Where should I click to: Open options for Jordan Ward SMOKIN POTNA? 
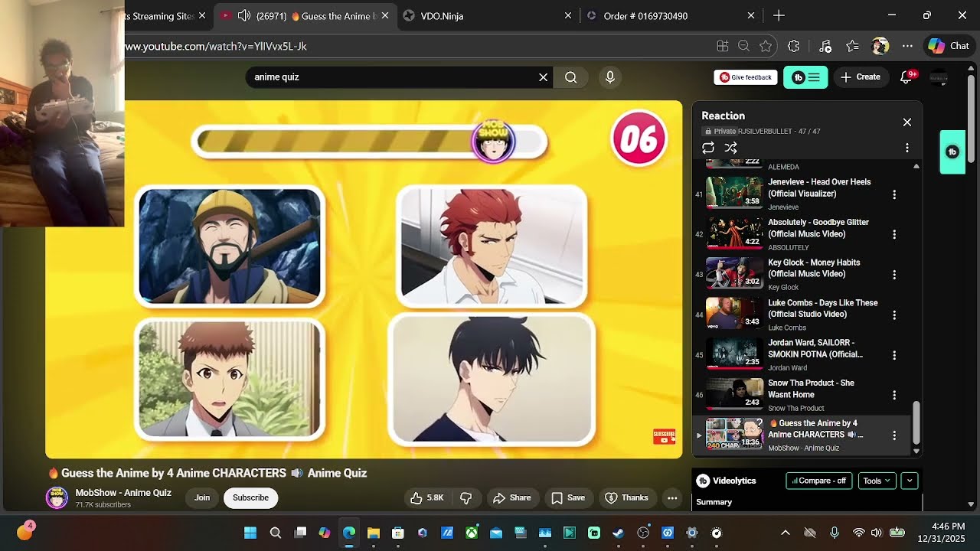(x=894, y=355)
